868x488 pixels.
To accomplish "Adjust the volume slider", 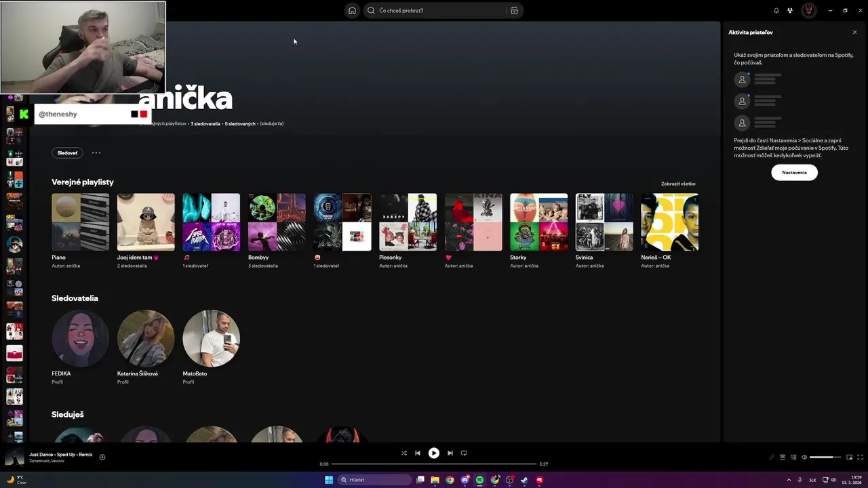I will [x=825, y=457].
